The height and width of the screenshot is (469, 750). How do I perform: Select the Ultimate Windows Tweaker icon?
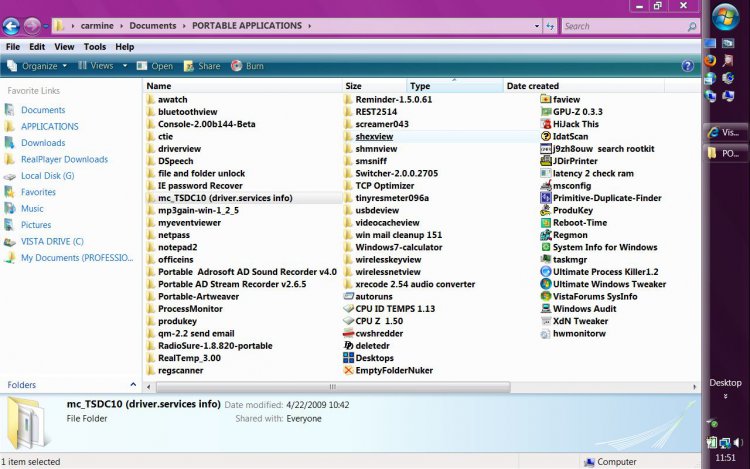(x=545, y=284)
